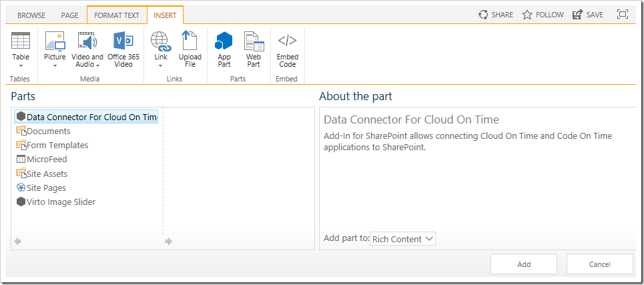Viewport: 644px width, 285px height.
Task: Click the Upload File icon
Action: (190, 41)
